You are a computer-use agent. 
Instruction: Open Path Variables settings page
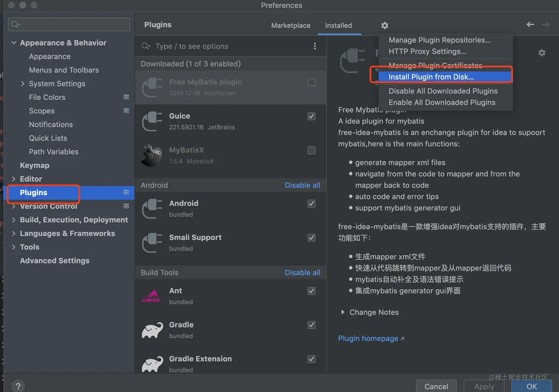tap(54, 151)
